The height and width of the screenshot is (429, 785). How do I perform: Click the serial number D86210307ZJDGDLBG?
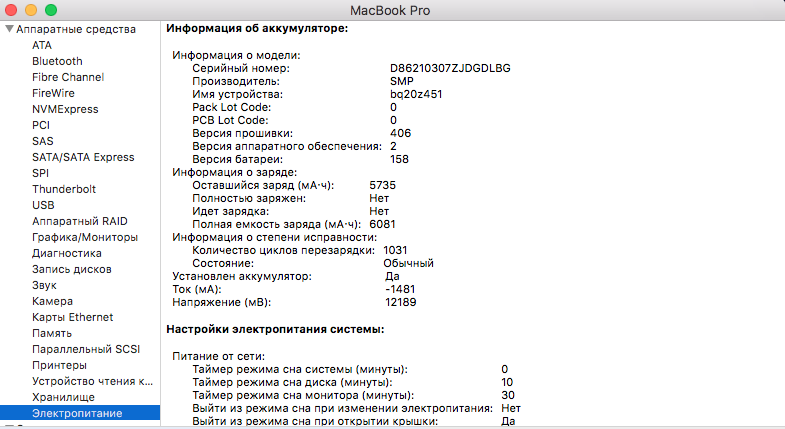(450, 68)
